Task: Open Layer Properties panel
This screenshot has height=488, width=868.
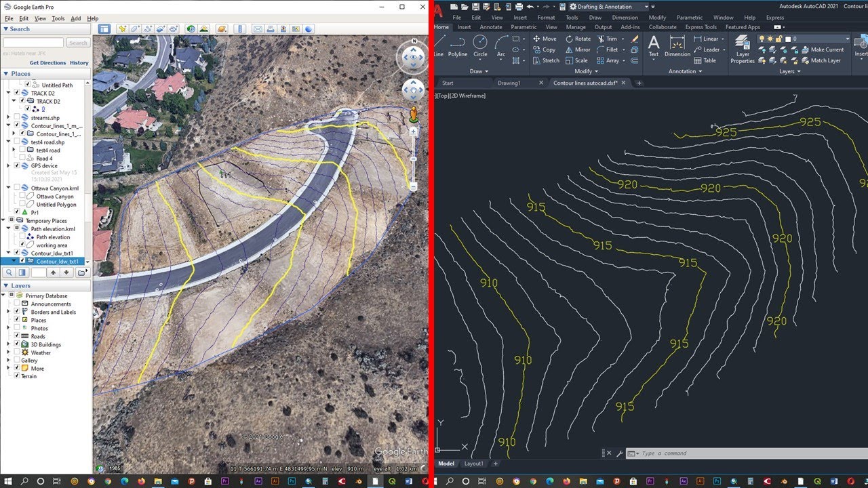Action: [x=743, y=49]
